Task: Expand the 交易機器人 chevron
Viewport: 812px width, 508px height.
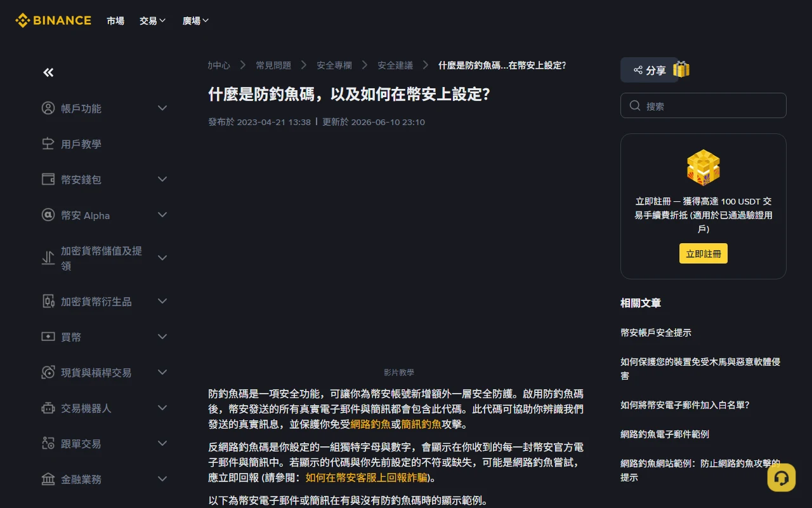Action: 162,408
